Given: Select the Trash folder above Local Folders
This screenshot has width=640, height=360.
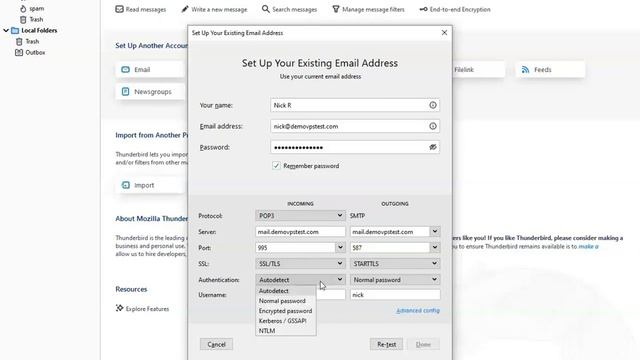Looking at the screenshot, I should click(x=31, y=19).
